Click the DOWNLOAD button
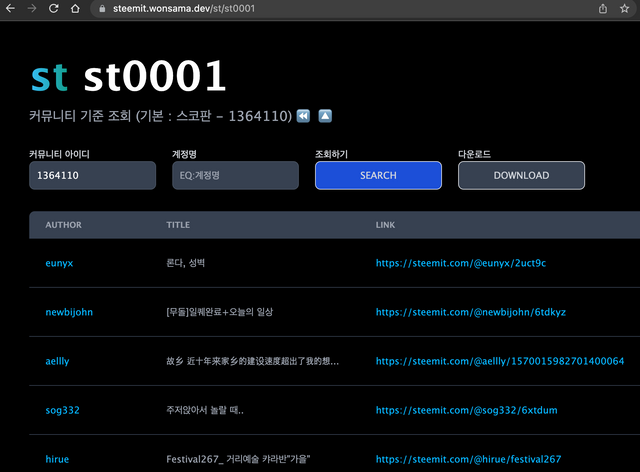Screen dimensions: 640x472 [521, 175]
